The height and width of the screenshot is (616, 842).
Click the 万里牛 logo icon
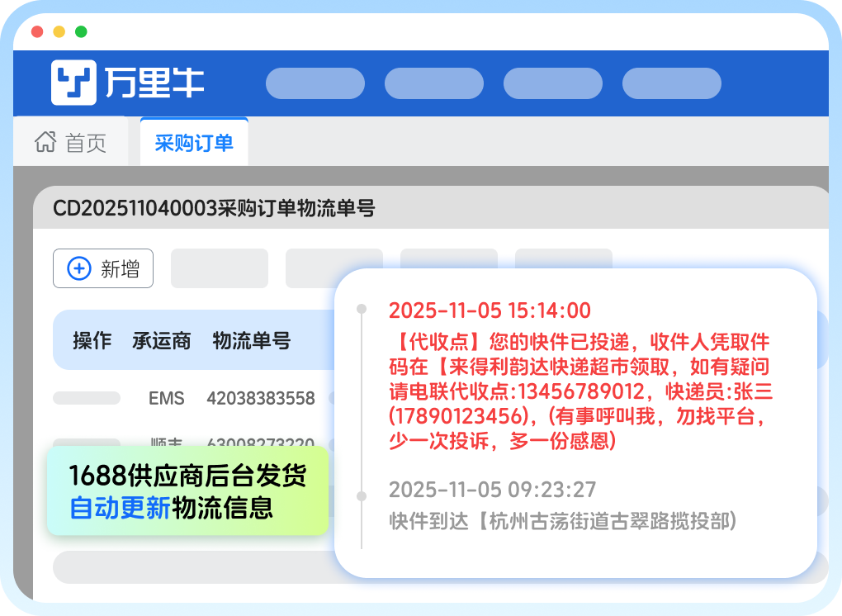click(73, 83)
